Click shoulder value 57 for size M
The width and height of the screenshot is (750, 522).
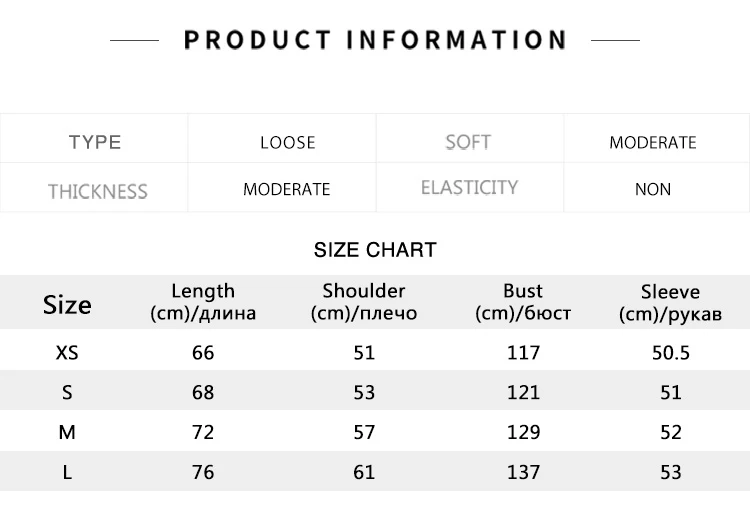(364, 432)
